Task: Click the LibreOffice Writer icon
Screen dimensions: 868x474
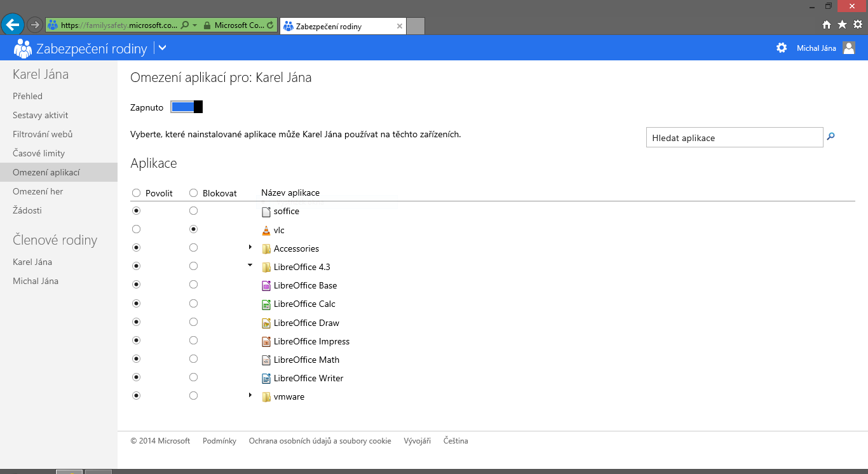Action: click(266, 378)
